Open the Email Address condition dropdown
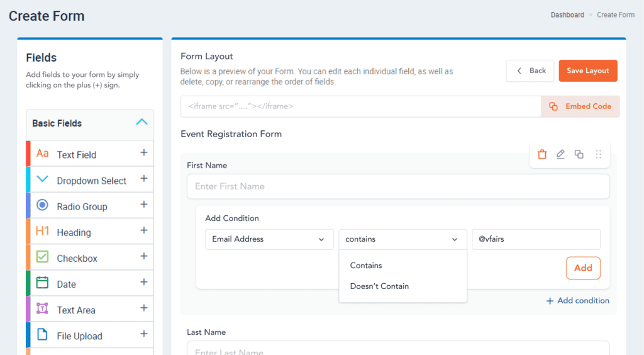 (x=269, y=239)
